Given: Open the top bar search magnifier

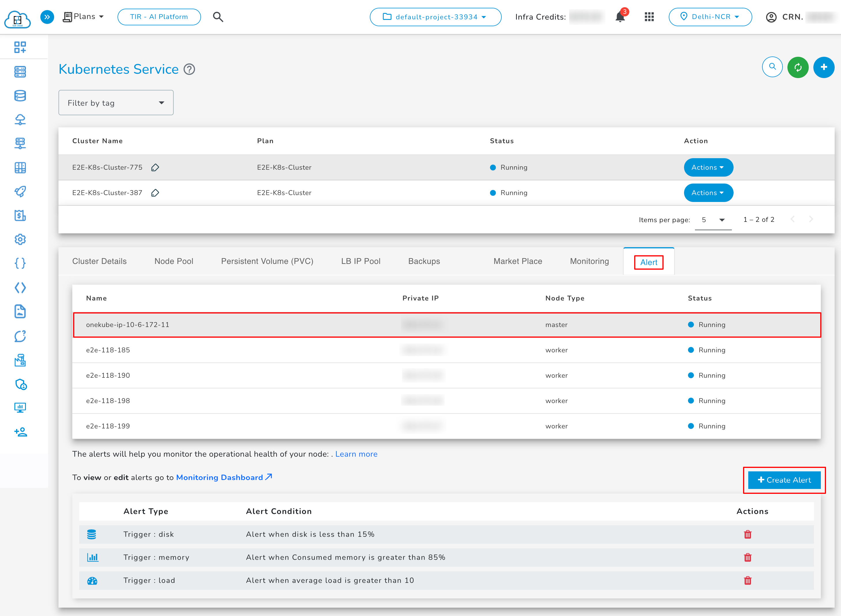Looking at the screenshot, I should [218, 17].
